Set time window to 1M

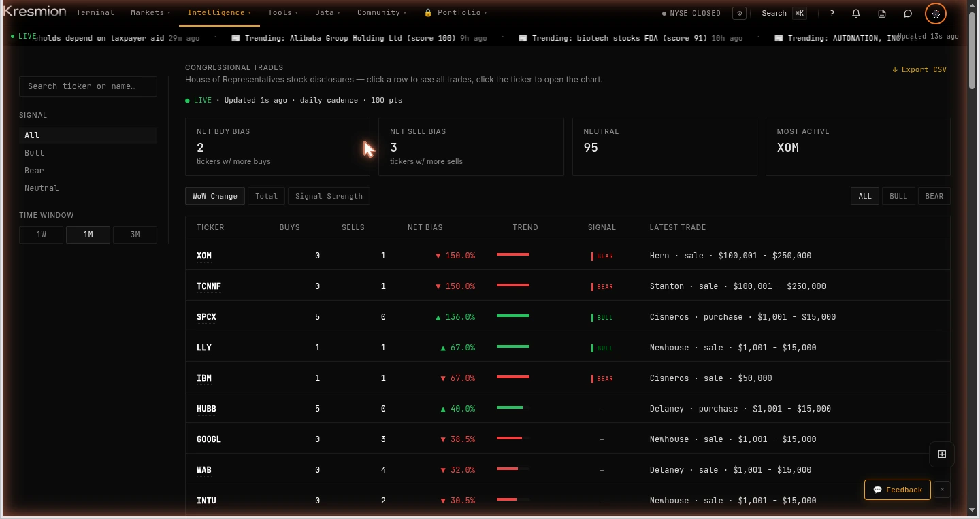88,235
